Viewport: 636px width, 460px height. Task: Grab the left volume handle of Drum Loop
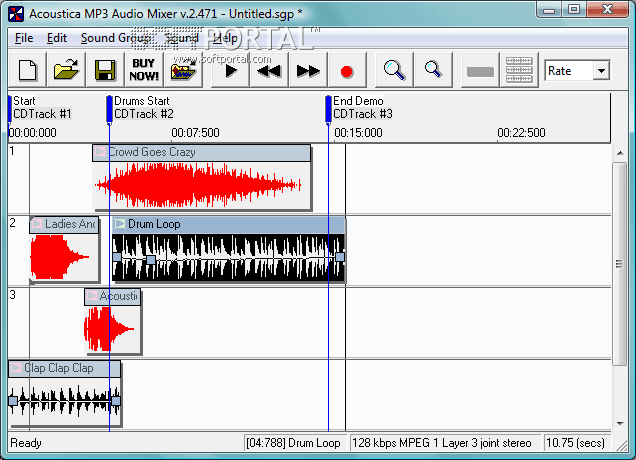click(x=117, y=257)
